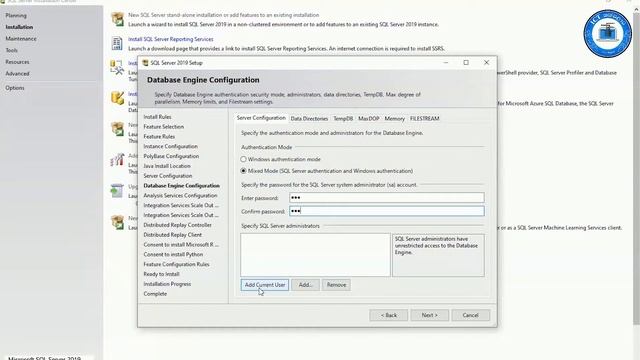
Task: Open Install SQL Server Reporting Services link
Action: click(x=171, y=39)
